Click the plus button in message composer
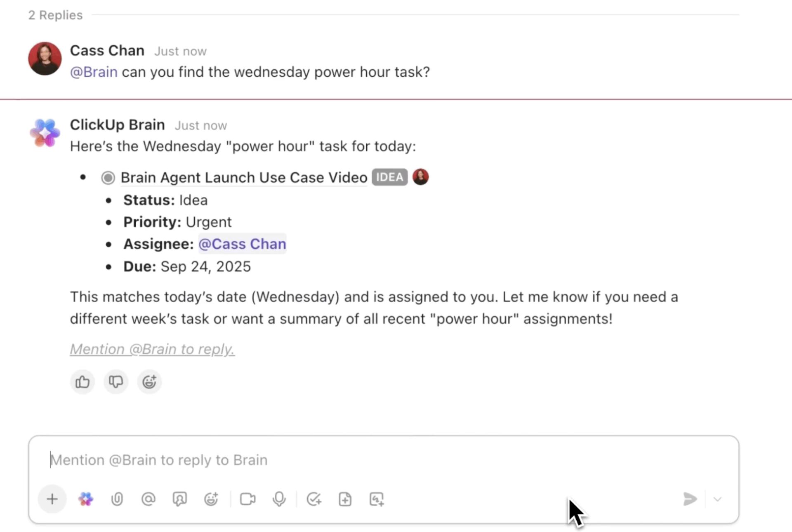 coord(52,499)
